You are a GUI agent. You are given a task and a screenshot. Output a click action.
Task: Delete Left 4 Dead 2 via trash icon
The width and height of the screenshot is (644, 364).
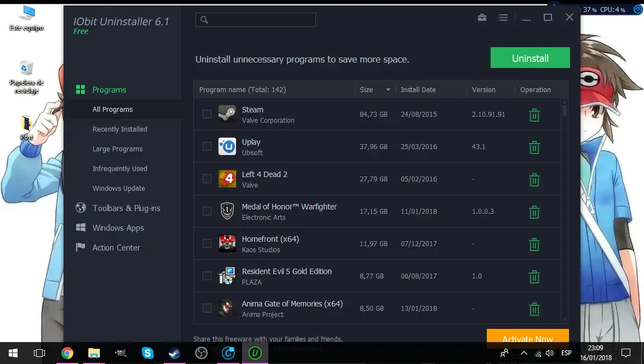534,180
